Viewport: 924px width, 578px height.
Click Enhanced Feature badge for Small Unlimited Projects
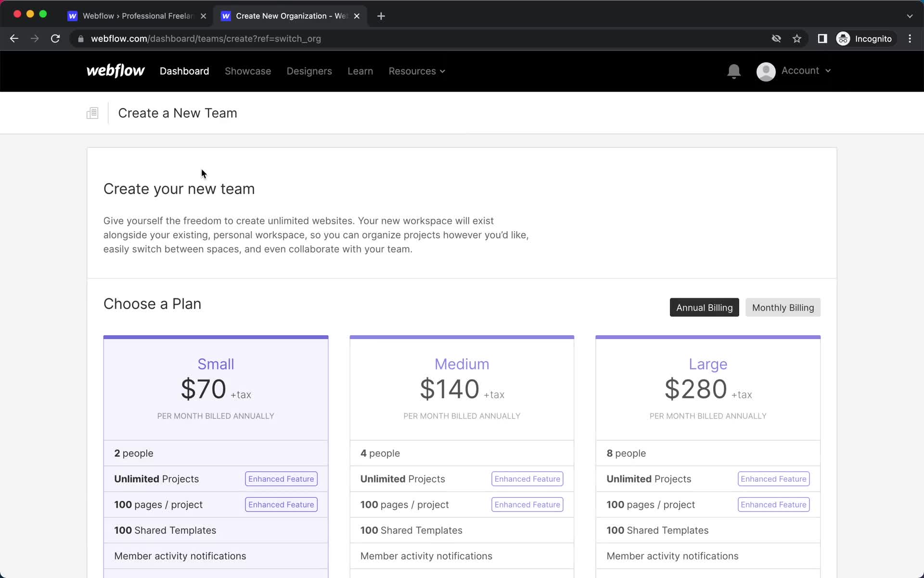coord(281,479)
